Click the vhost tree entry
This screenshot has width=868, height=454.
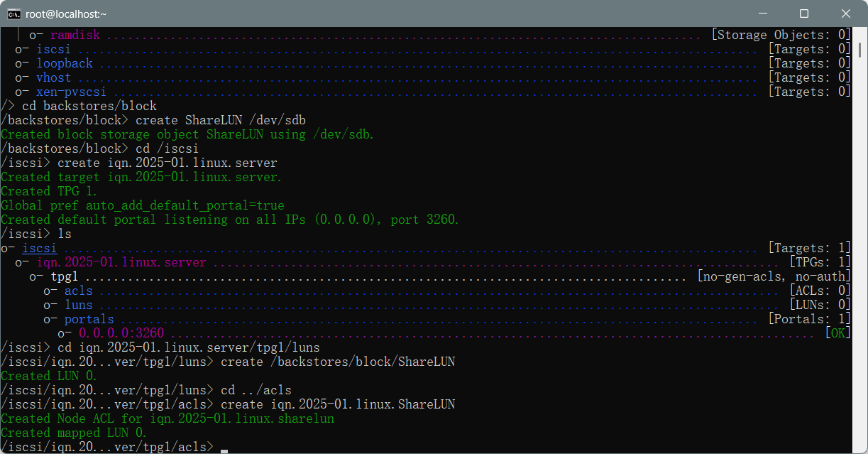click(53, 77)
